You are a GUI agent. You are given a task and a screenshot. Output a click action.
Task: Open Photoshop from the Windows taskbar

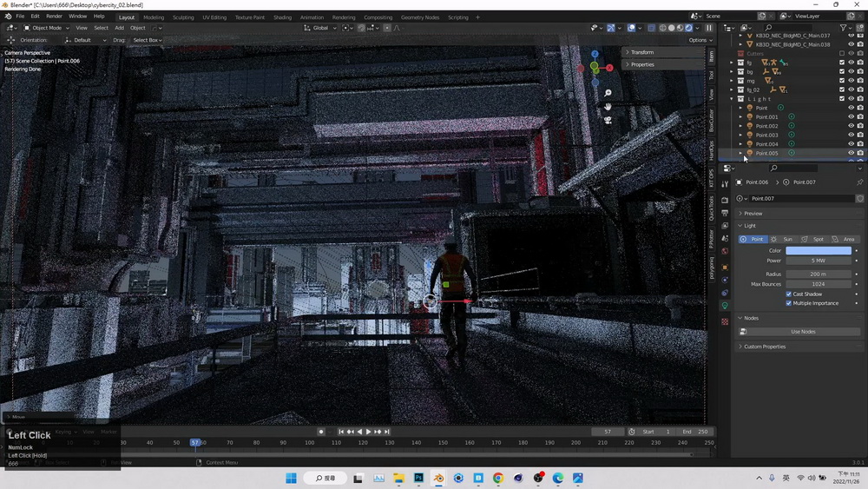(418, 478)
